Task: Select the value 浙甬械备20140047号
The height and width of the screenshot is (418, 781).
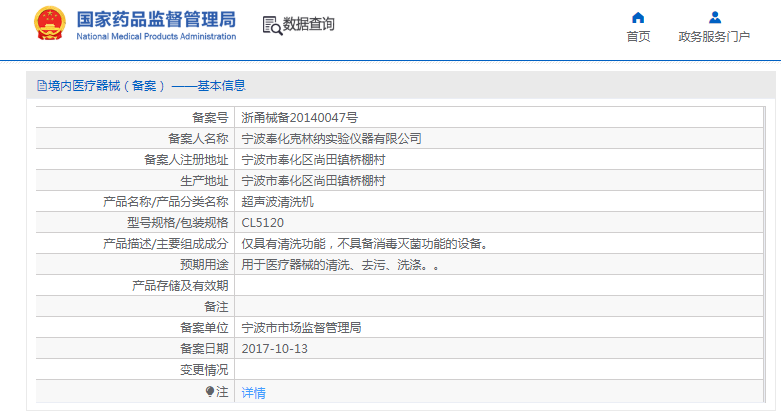Action: coord(299,118)
